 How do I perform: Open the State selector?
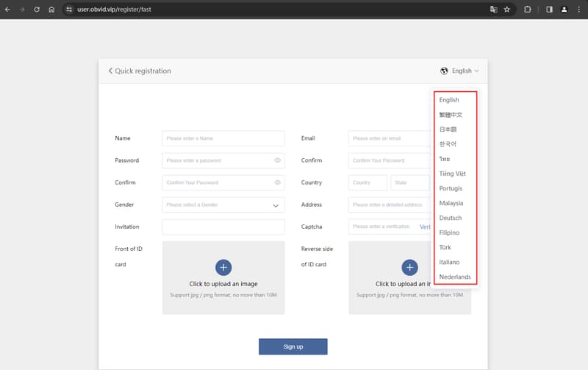pos(410,182)
